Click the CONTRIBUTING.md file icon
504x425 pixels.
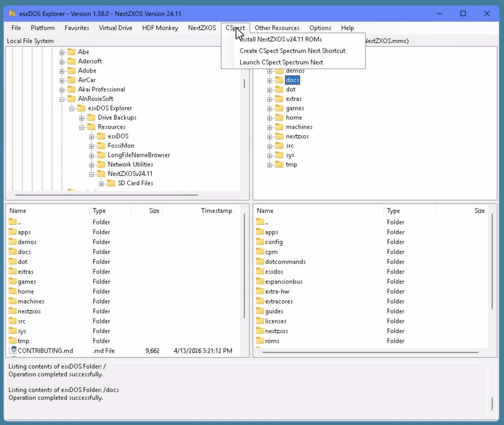[13, 351]
